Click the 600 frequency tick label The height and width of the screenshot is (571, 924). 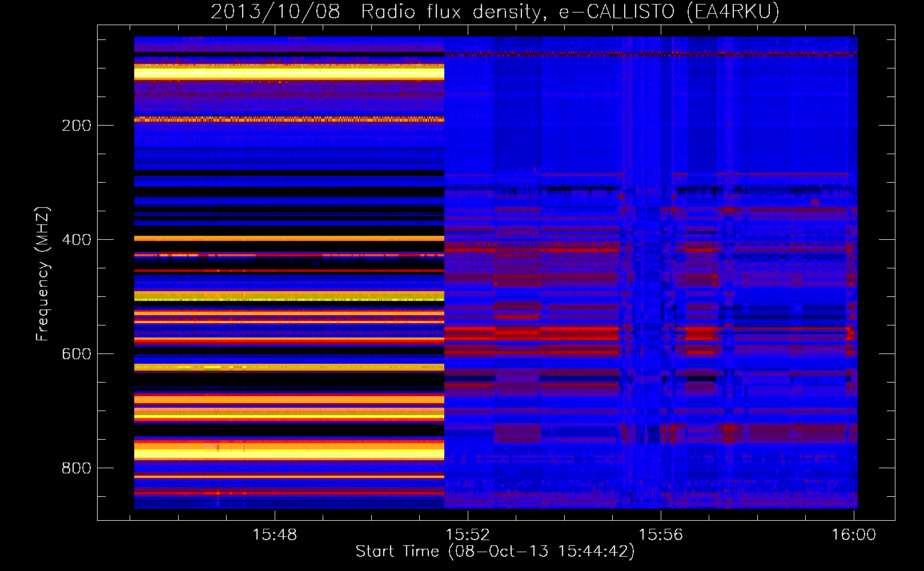click(x=77, y=354)
